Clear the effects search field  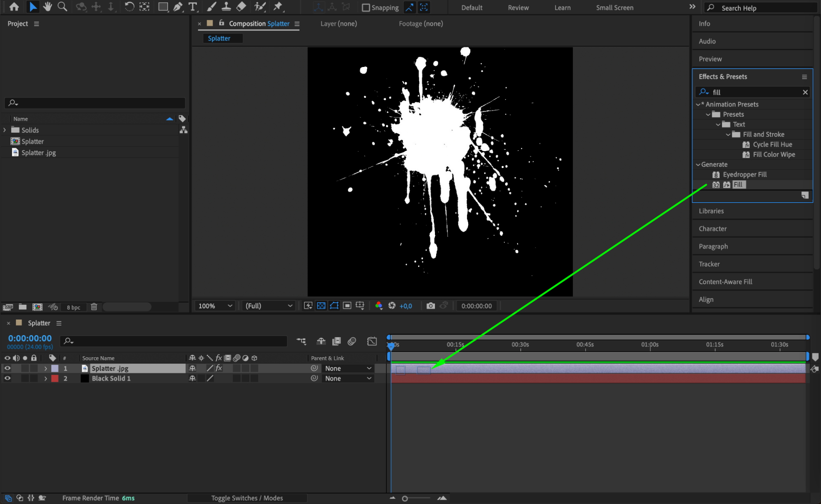click(805, 92)
